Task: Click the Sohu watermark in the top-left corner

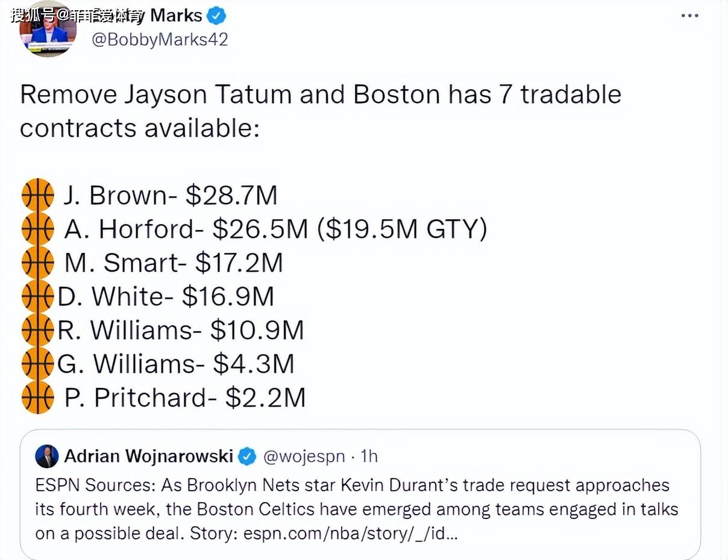Action: pos(76,14)
